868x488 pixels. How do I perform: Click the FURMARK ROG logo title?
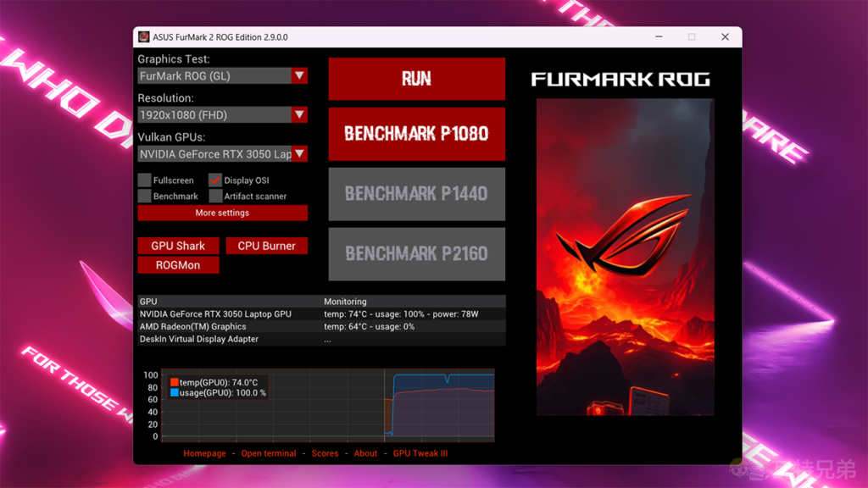click(620, 80)
